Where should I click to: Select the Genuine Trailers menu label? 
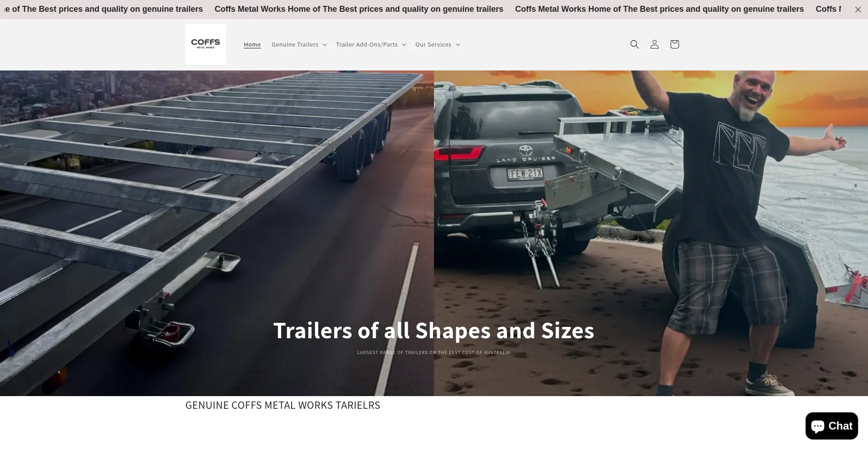point(295,44)
